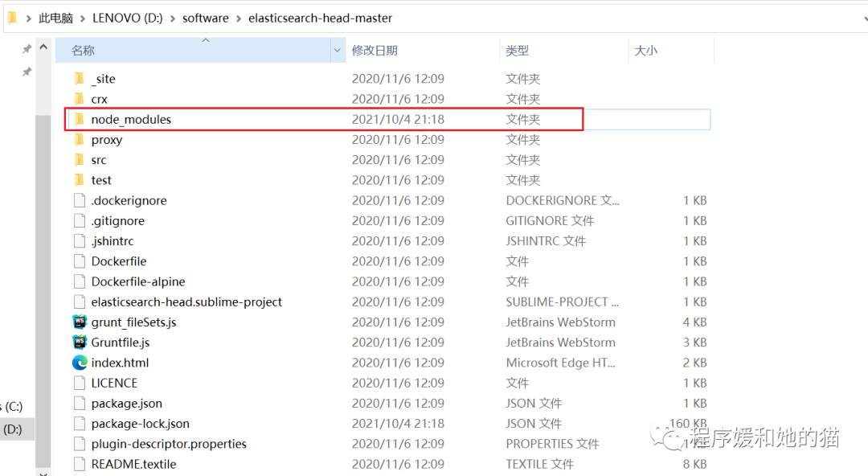Expand the chevron after 此电脑 in path
868x476 pixels.
83,18
